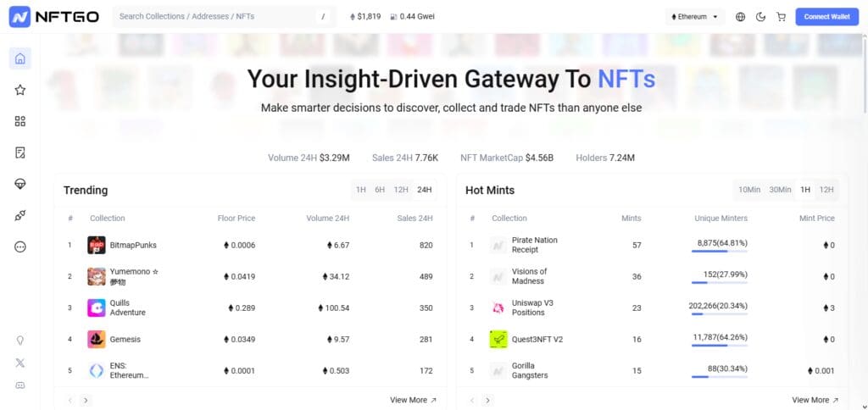The image size is (868, 410).
Task: Click the gas price 0.44 Gwei indicator
Action: tap(412, 17)
